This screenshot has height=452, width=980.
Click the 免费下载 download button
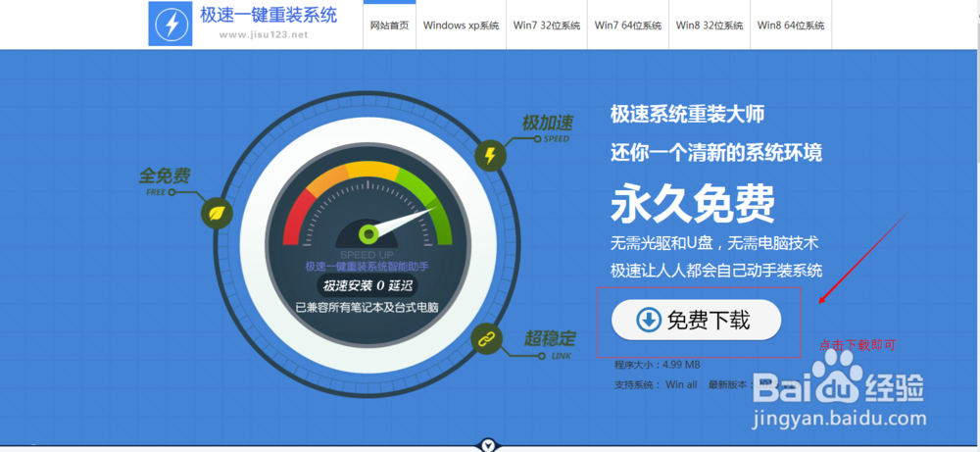696,320
